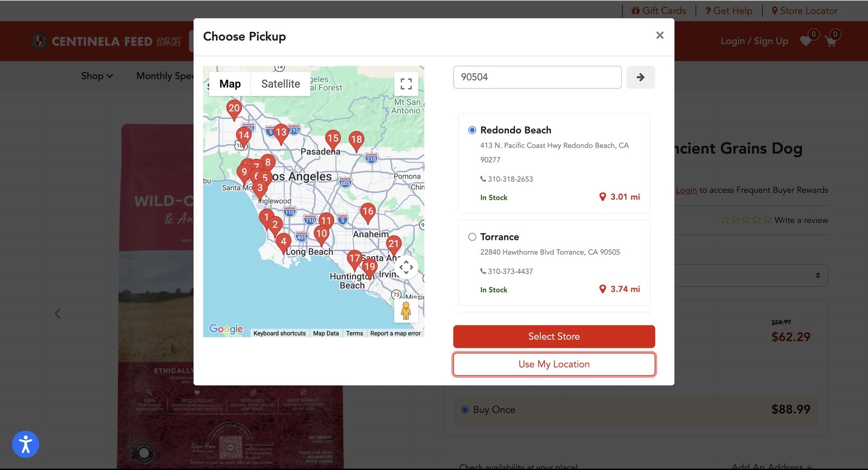Select map marker number 14
The image size is (868, 470).
(244, 137)
